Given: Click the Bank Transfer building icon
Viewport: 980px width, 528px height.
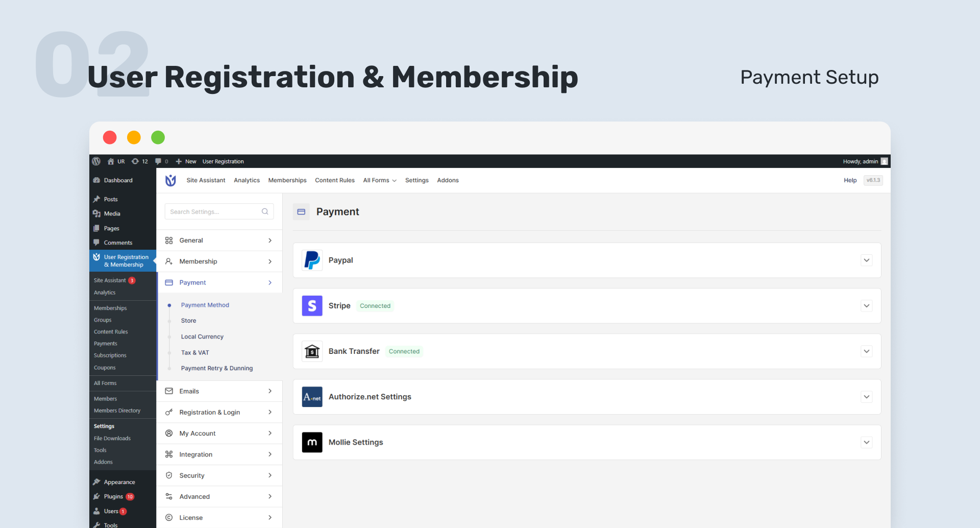Looking at the screenshot, I should coord(312,351).
